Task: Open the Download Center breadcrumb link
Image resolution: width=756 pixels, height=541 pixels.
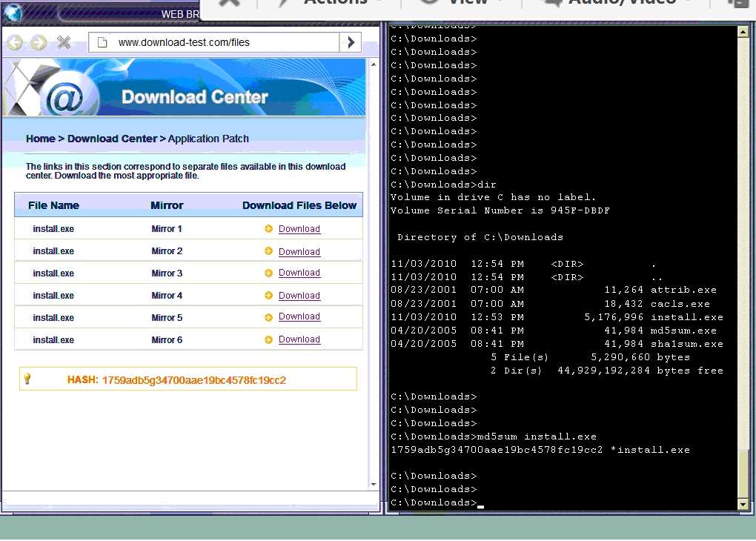Action: (113, 139)
